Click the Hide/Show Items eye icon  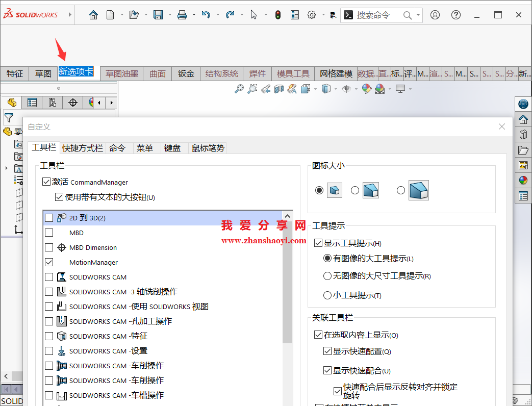[347, 88]
